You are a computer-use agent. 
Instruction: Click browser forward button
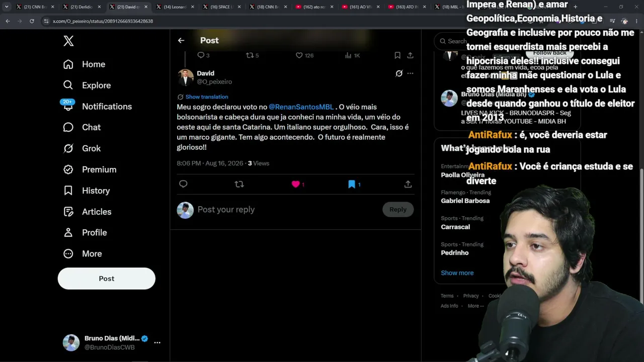20,21
